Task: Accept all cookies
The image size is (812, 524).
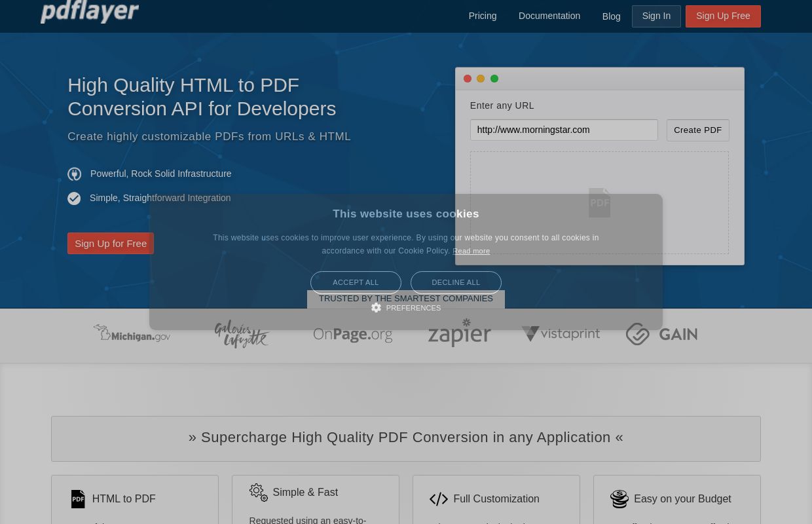Action: pyautogui.click(x=356, y=282)
